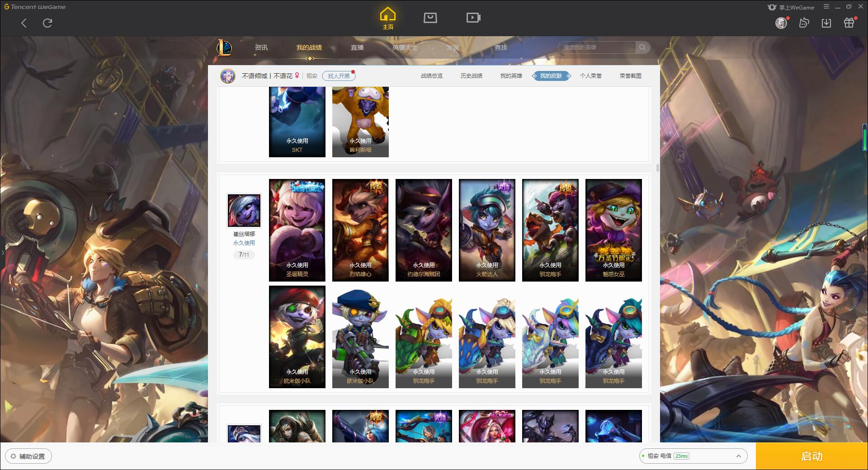Open the store bag icon
Screen dimensions: 868x470
coord(430,18)
